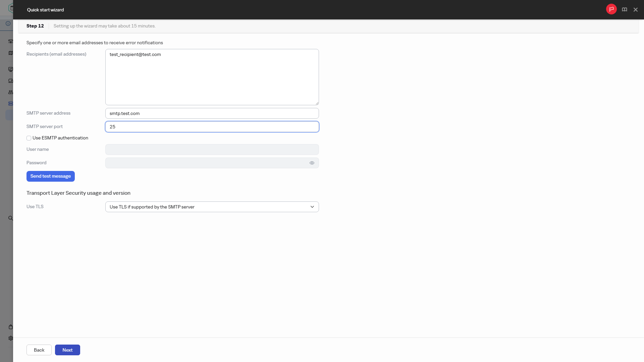This screenshot has width=644, height=362.
Task: Click the Use TLS dropdown chevron arrow
Action: click(x=312, y=207)
